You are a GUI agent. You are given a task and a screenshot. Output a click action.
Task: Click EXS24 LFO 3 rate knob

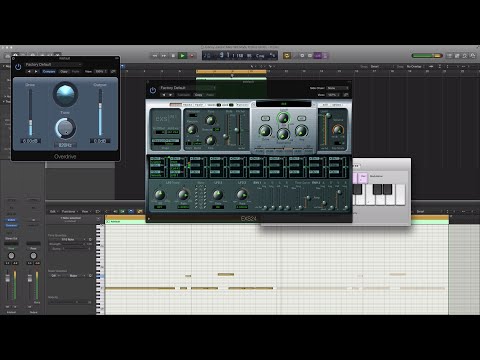(x=242, y=194)
